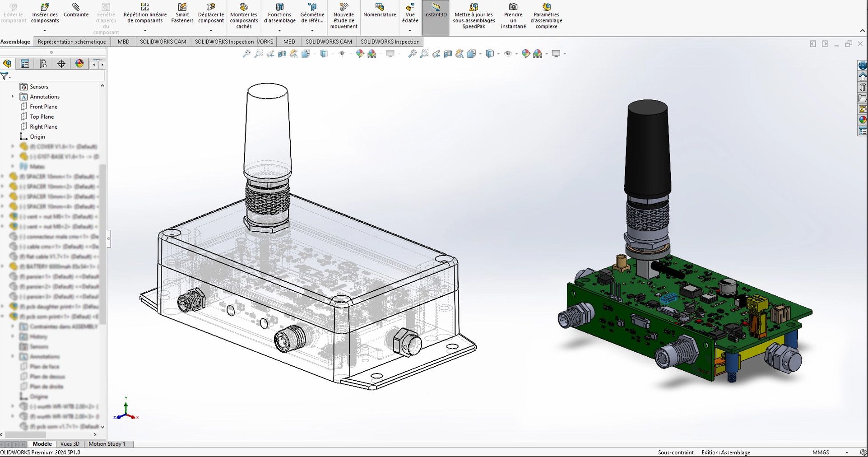Open the Vue éclatée dropdown arrow

pyautogui.click(x=410, y=31)
